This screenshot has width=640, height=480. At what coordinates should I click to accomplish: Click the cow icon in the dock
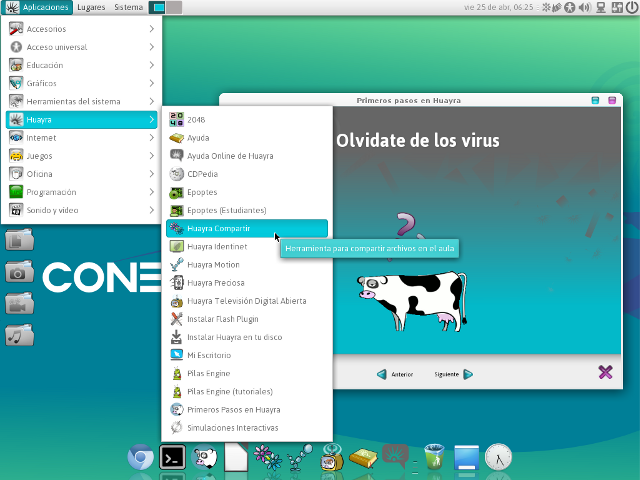[x=204, y=457]
